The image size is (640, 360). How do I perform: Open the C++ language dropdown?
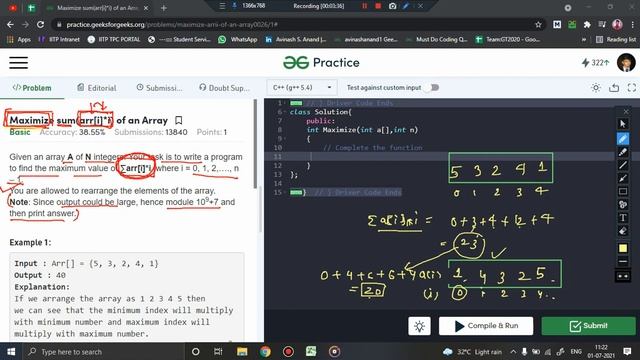302,87
